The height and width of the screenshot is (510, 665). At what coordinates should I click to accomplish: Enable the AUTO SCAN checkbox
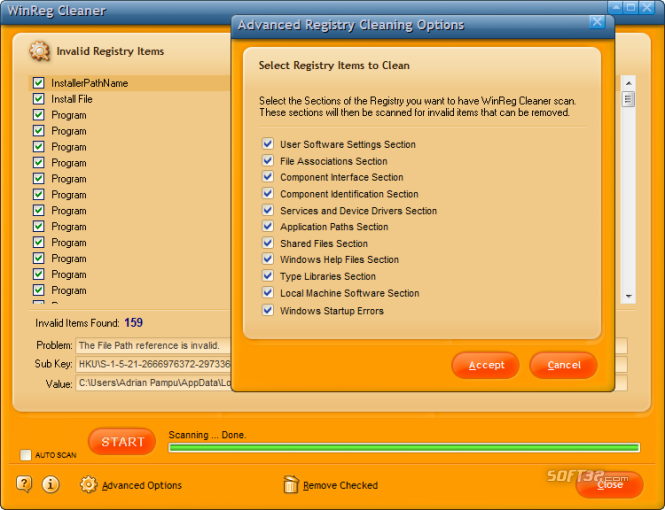click(25, 454)
